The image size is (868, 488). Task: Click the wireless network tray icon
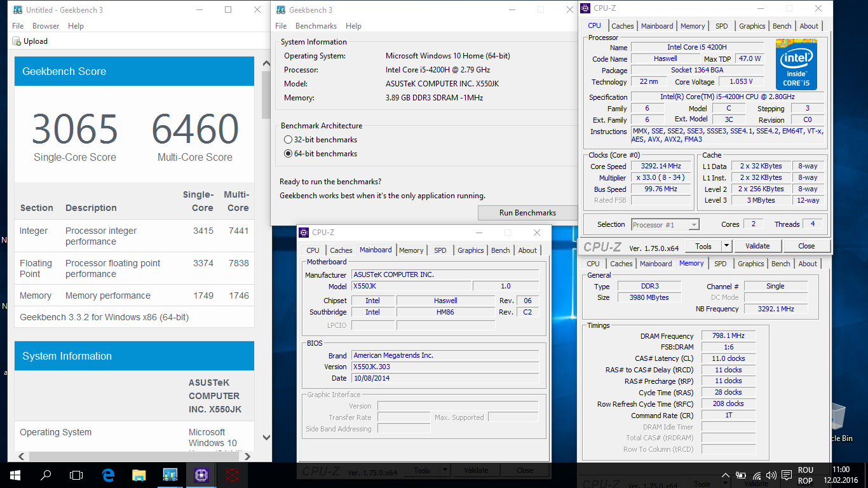[757, 475]
